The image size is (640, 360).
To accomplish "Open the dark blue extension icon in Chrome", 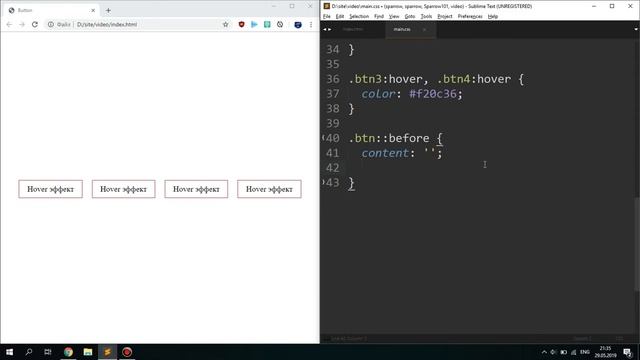I will 298,24.
